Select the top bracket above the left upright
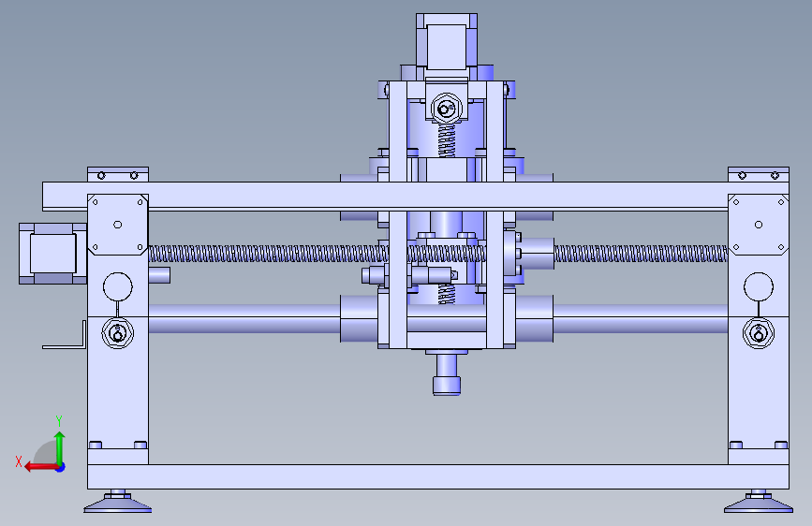This screenshot has height=526, width=812. 118,174
